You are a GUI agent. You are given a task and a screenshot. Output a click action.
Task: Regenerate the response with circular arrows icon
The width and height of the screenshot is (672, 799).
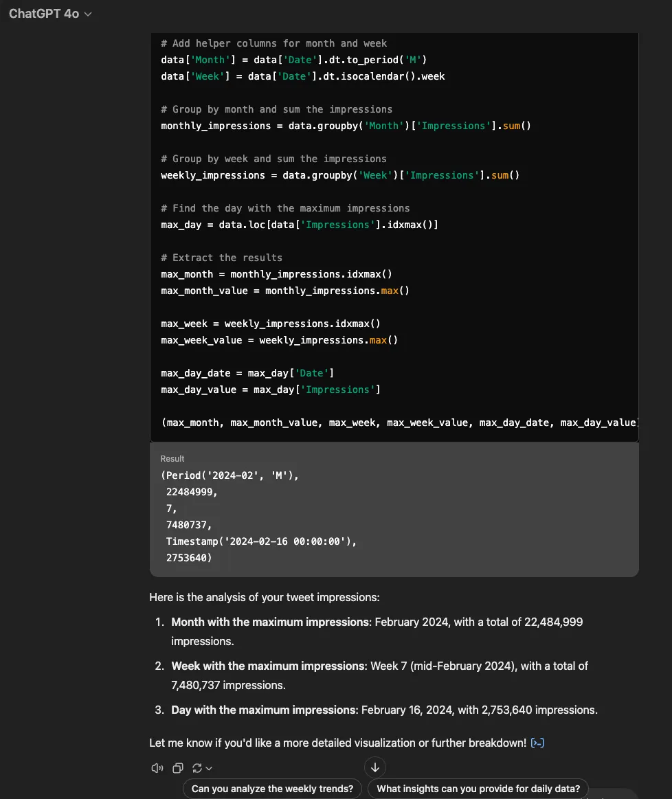(x=197, y=768)
